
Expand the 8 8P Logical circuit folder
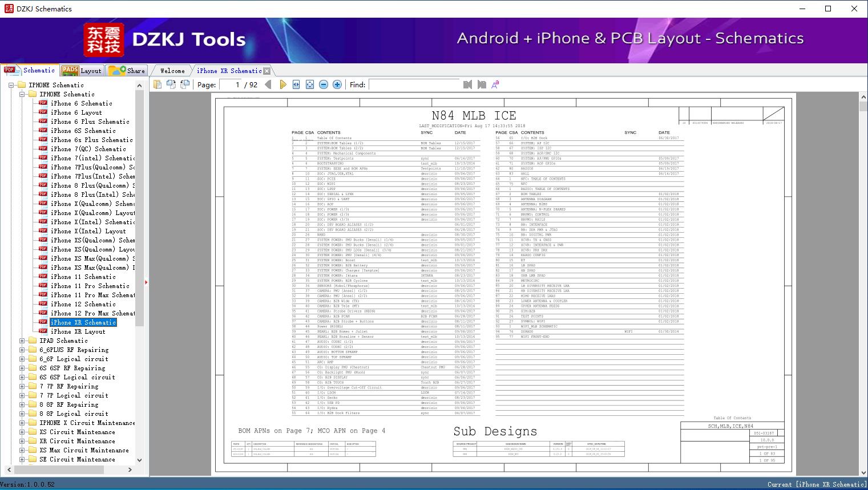(x=22, y=414)
